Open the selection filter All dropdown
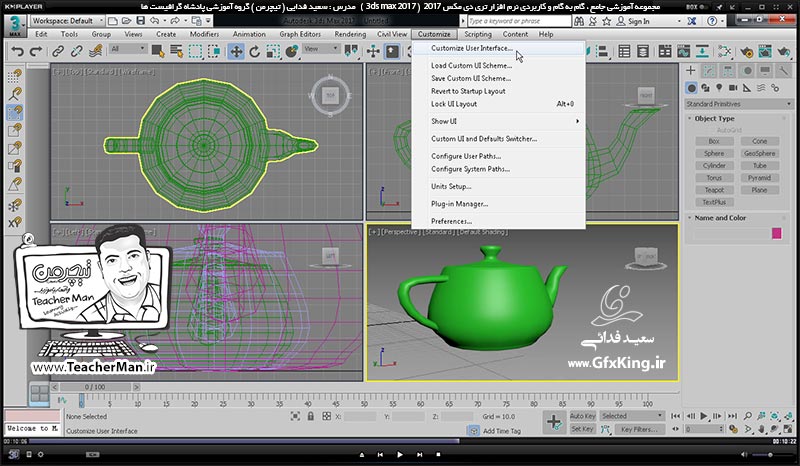Screen dimensions: 800x466 [x=128, y=49]
